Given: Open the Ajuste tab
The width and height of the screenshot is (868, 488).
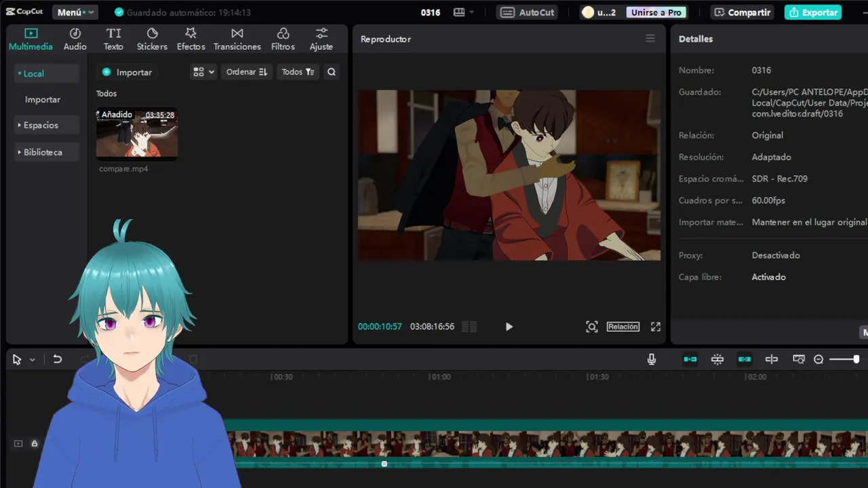Looking at the screenshot, I should pos(321,39).
